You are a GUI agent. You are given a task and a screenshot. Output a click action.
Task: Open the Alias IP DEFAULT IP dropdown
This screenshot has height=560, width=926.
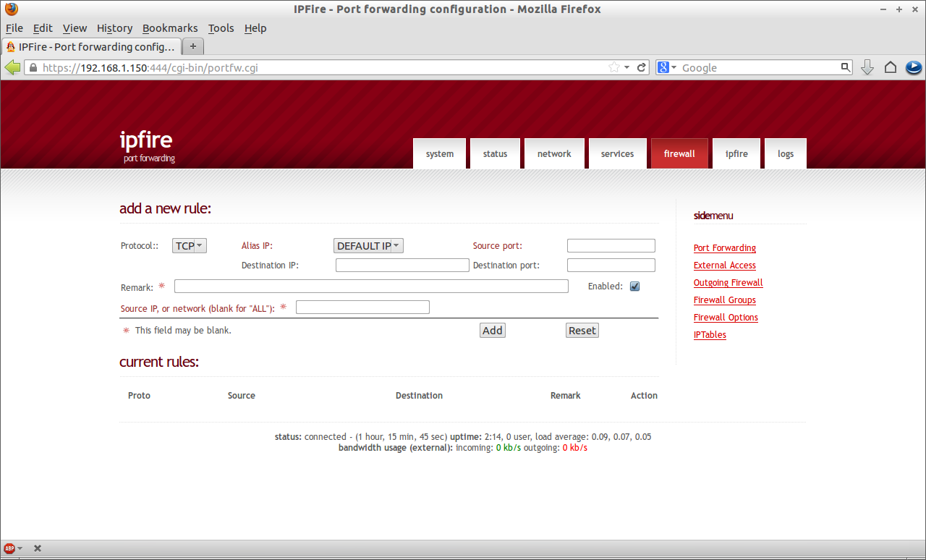click(x=368, y=246)
